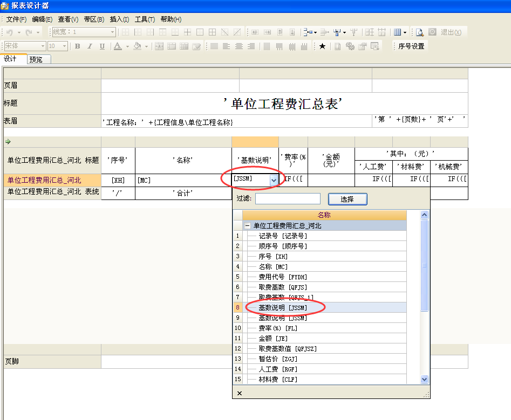Viewport: 511px width, 420px height.
Task: Close the field list popup with X
Action: (x=240, y=393)
